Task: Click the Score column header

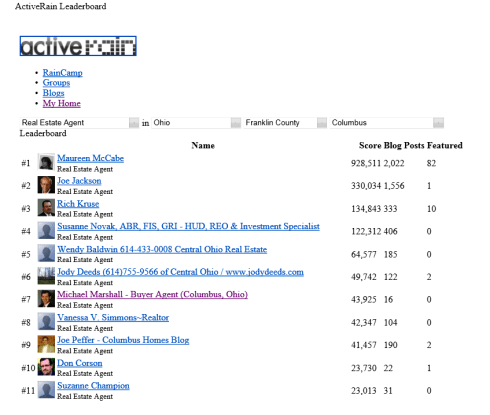Action: pyautogui.click(x=370, y=146)
